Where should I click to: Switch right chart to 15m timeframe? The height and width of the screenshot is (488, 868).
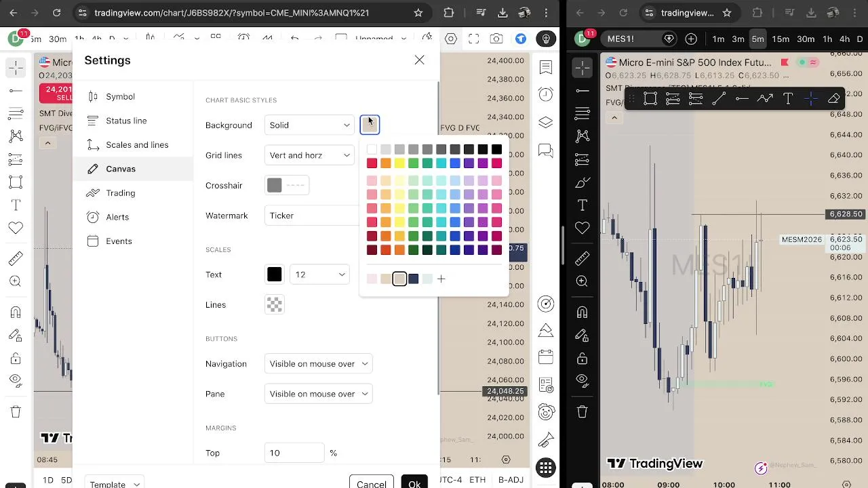[x=781, y=39]
